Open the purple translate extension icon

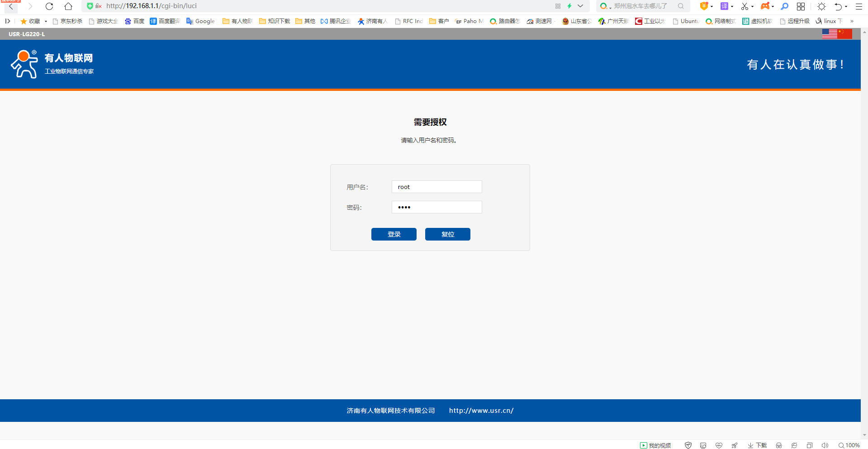(x=724, y=6)
